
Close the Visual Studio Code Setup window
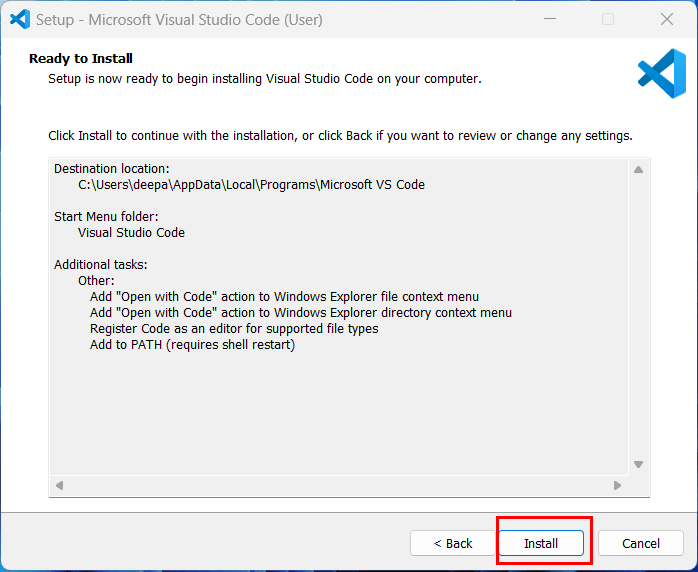coord(667,19)
